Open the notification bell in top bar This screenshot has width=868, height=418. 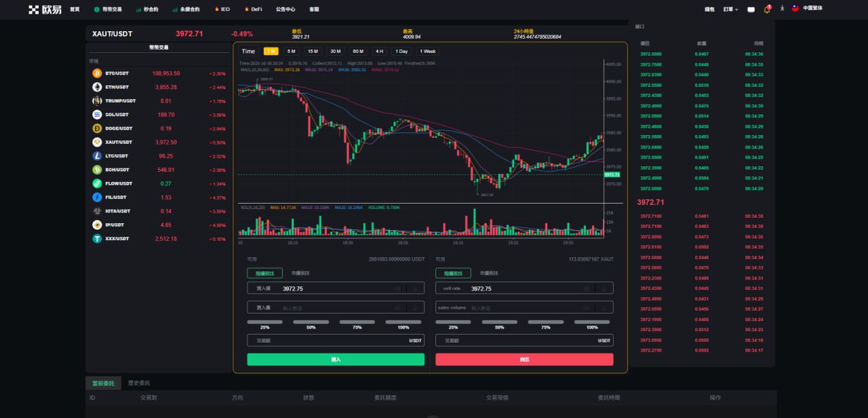coord(767,9)
